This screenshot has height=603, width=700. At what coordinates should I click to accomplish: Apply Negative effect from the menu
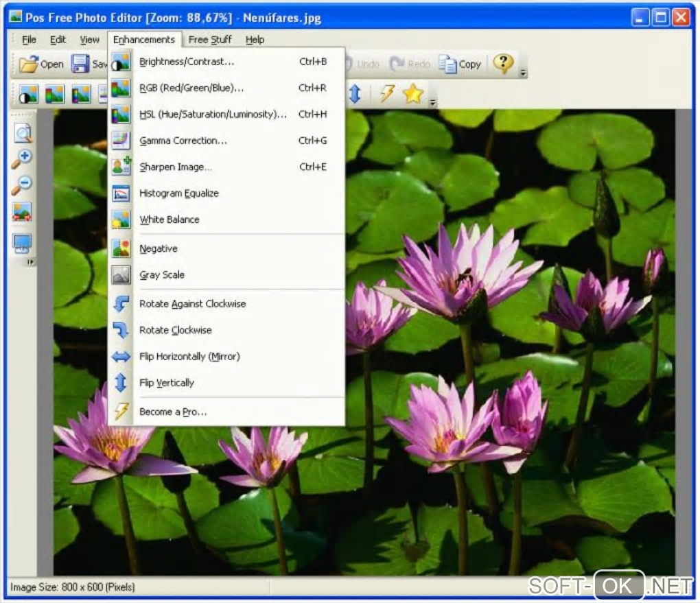226,248
